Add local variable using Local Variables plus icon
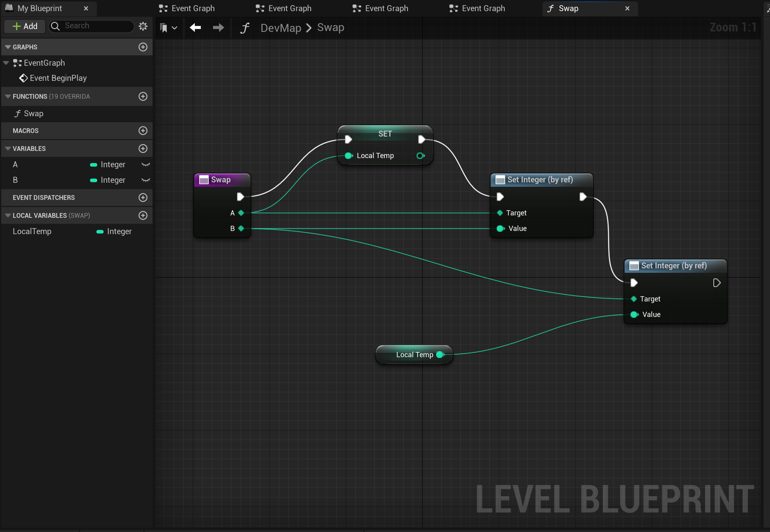 143,215
